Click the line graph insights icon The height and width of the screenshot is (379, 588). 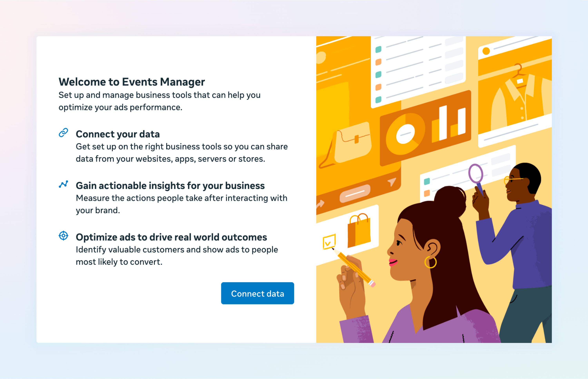click(63, 184)
